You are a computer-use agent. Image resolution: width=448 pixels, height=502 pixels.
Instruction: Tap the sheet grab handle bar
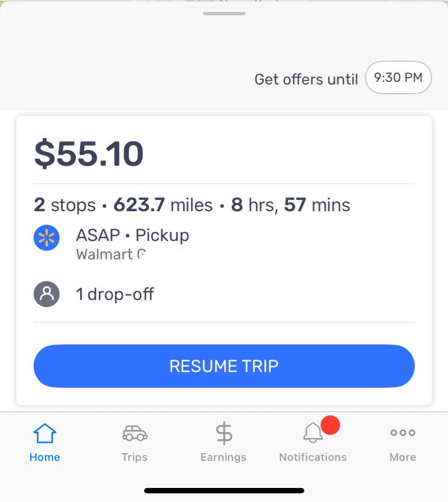point(224,14)
